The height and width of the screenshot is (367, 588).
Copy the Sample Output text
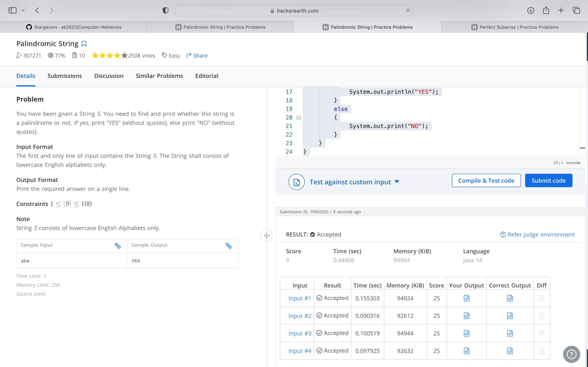coord(228,246)
